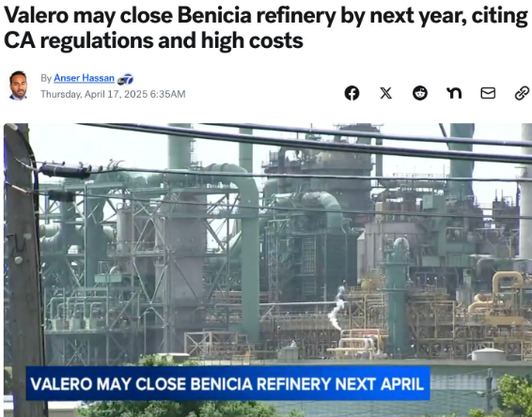
Task: Share the article on Reddit
Action: pyautogui.click(x=420, y=93)
